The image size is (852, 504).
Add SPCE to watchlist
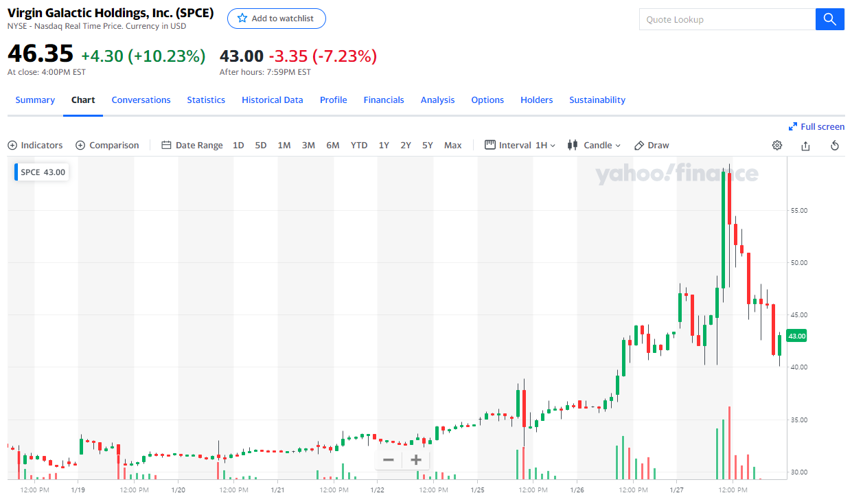coord(277,19)
